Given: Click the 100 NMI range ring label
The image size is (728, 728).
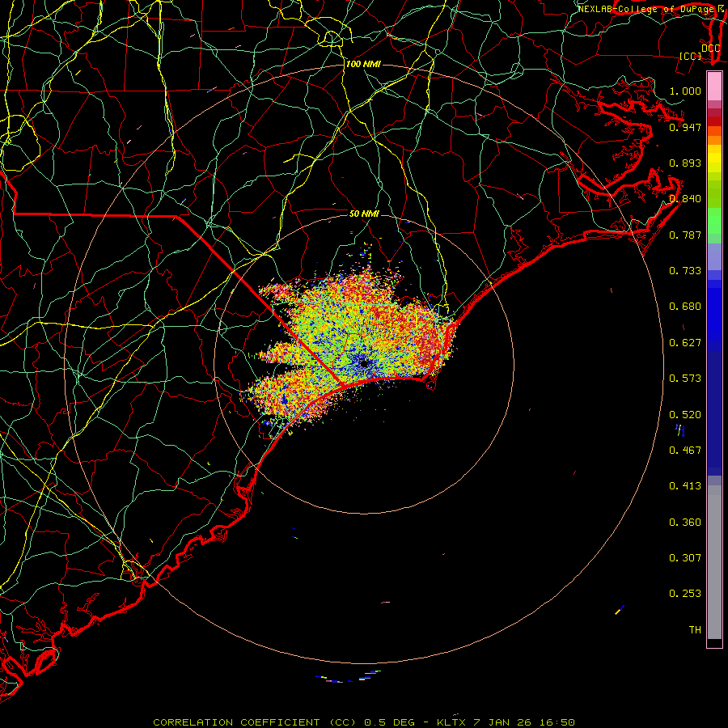Looking at the screenshot, I should pyautogui.click(x=363, y=64).
